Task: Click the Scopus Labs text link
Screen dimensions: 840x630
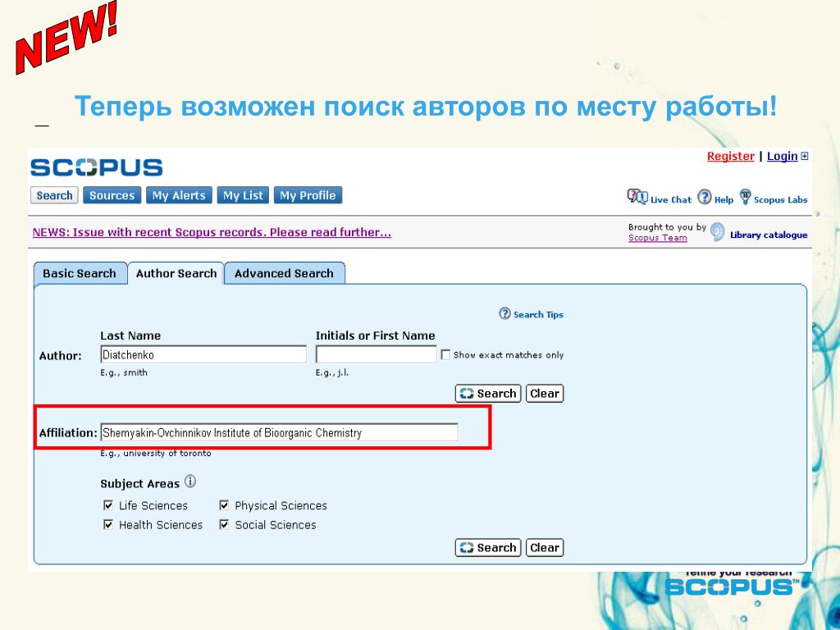Action: tap(781, 200)
